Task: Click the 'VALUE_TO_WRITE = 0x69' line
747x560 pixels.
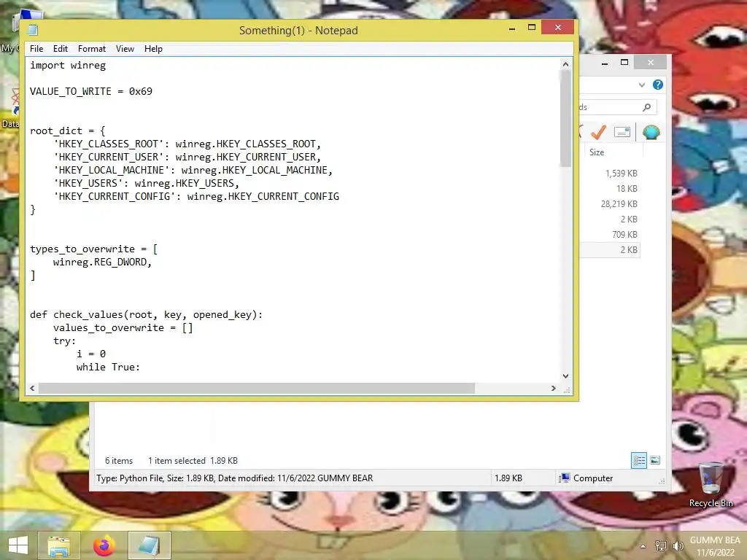Action: (x=91, y=91)
